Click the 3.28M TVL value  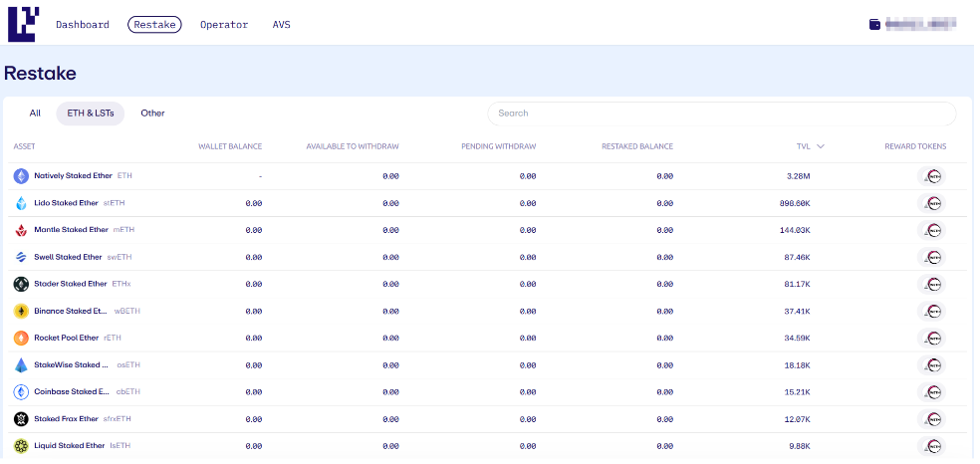pyautogui.click(x=798, y=176)
